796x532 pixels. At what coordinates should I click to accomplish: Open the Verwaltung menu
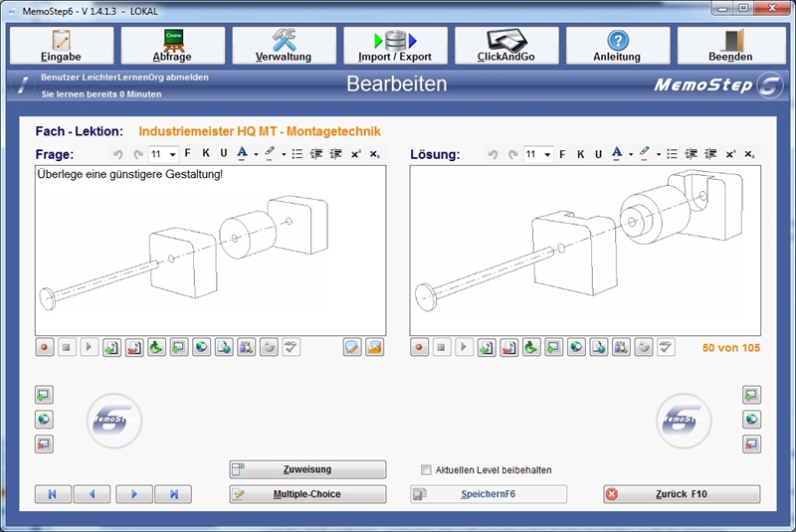point(284,46)
